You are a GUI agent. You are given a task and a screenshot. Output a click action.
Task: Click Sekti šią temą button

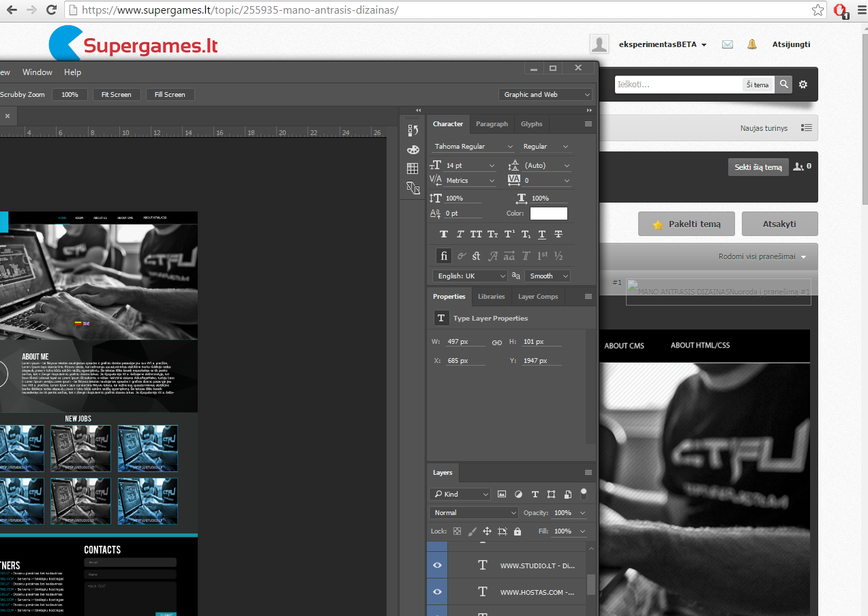[x=758, y=167]
